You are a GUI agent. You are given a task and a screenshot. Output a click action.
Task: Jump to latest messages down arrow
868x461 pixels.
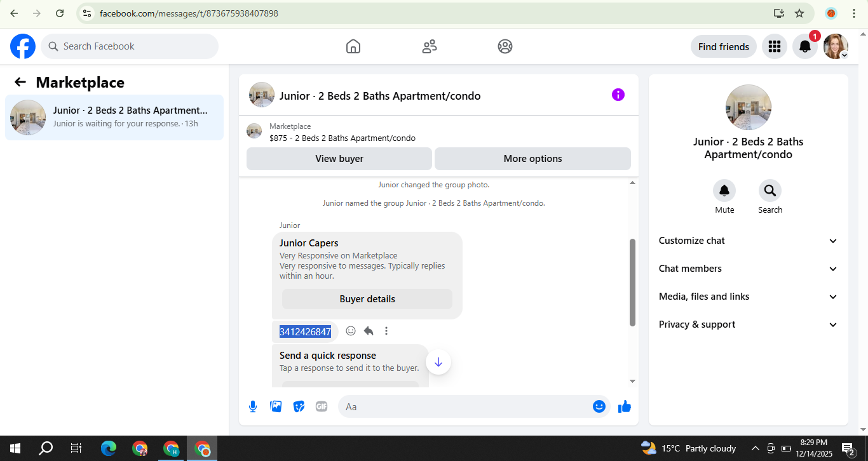[438, 362]
